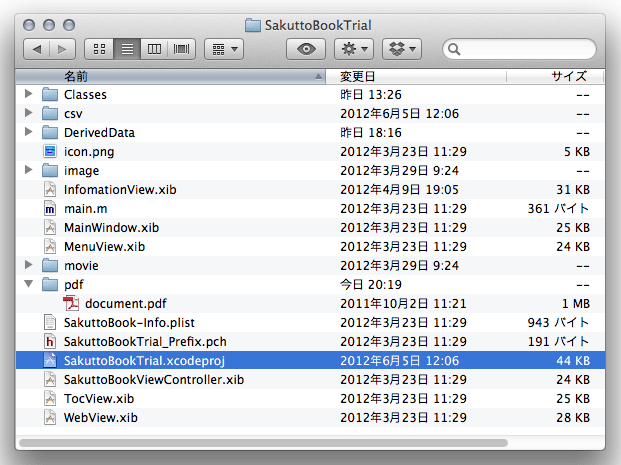Click the SakuttoBookTrial title folder icon
Image resolution: width=621 pixels, height=465 pixels.
coord(253,25)
